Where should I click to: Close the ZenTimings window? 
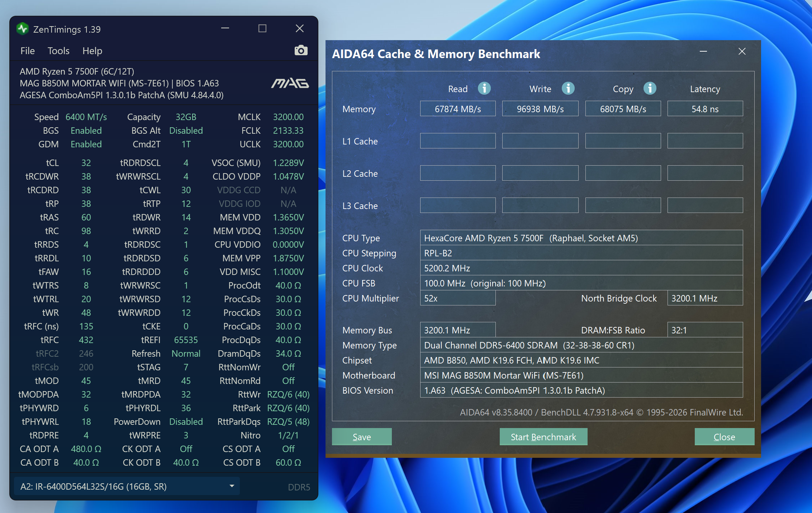(300, 28)
